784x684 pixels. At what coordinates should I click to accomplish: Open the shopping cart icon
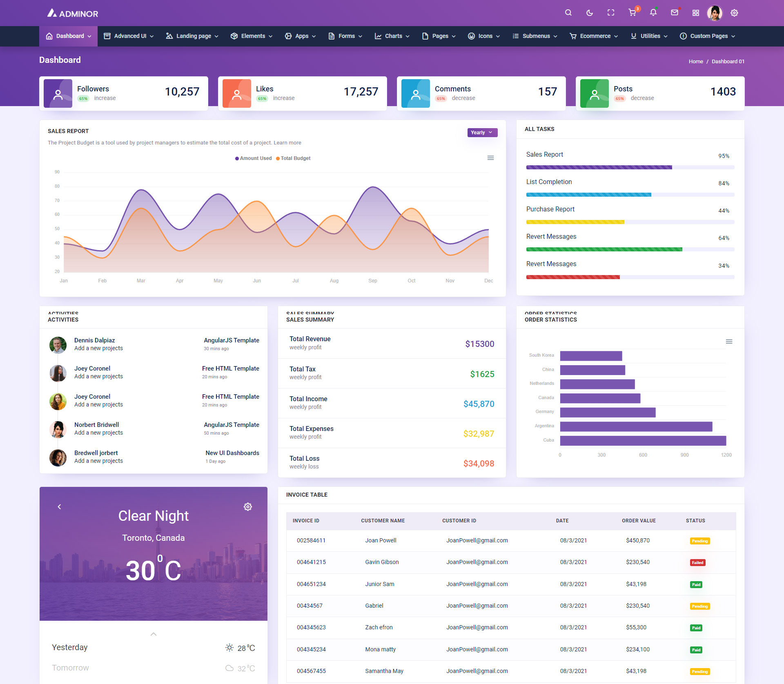pyautogui.click(x=632, y=13)
